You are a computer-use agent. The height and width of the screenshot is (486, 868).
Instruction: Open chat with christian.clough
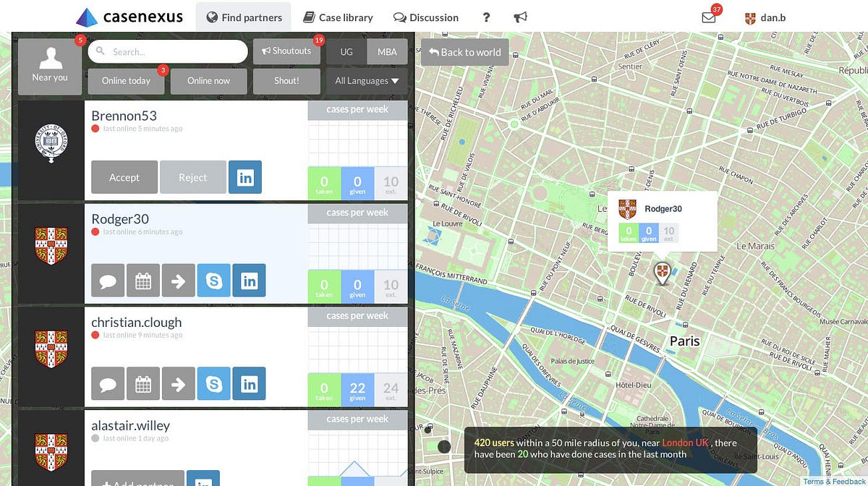pos(108,384)
